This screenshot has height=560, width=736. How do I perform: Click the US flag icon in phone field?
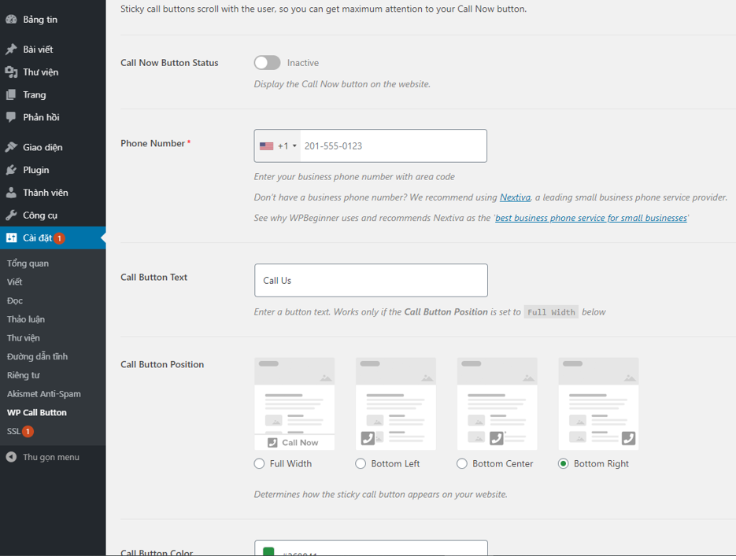pos(267,146)
